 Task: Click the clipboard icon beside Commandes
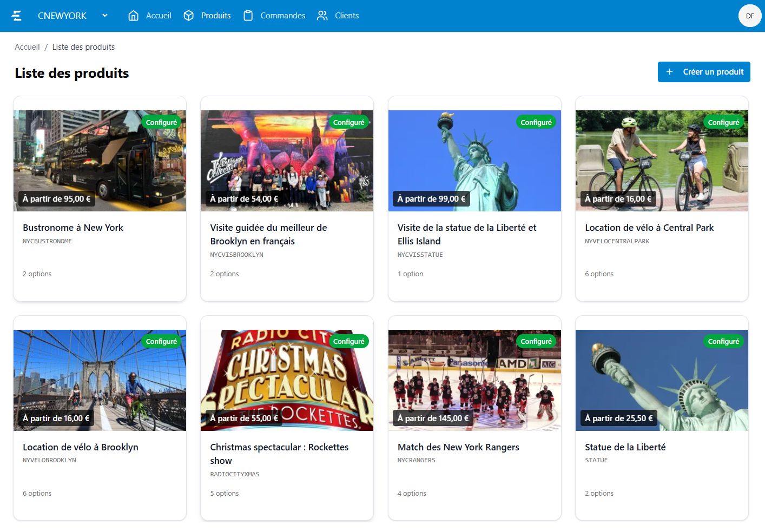[248, 16]
